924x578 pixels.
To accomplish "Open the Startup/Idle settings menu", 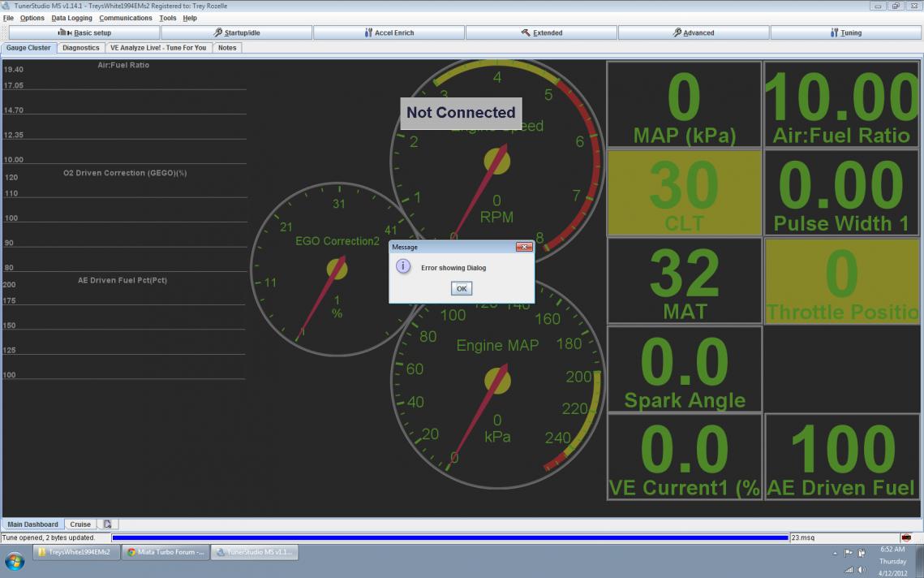I will (x=236, y=32).
